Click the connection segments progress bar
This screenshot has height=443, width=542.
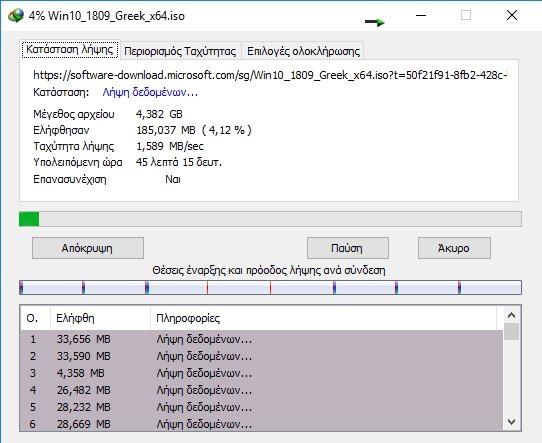(270, 288)
